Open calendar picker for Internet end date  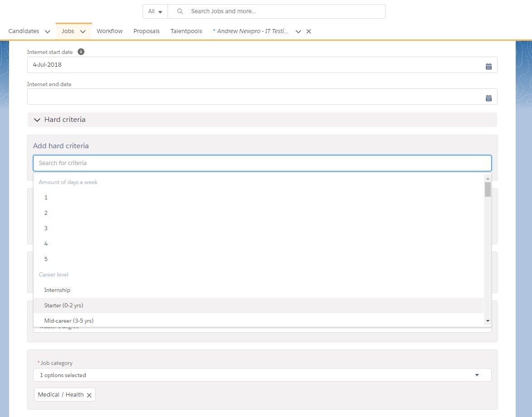pos(488,98)
